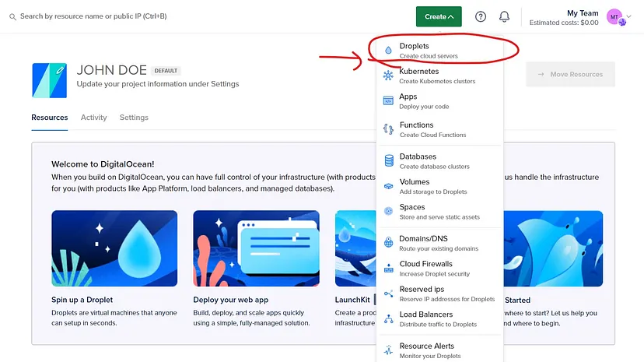Click the MT team avatar
This screenshot has width=644, height=362.
pos(615,17)
